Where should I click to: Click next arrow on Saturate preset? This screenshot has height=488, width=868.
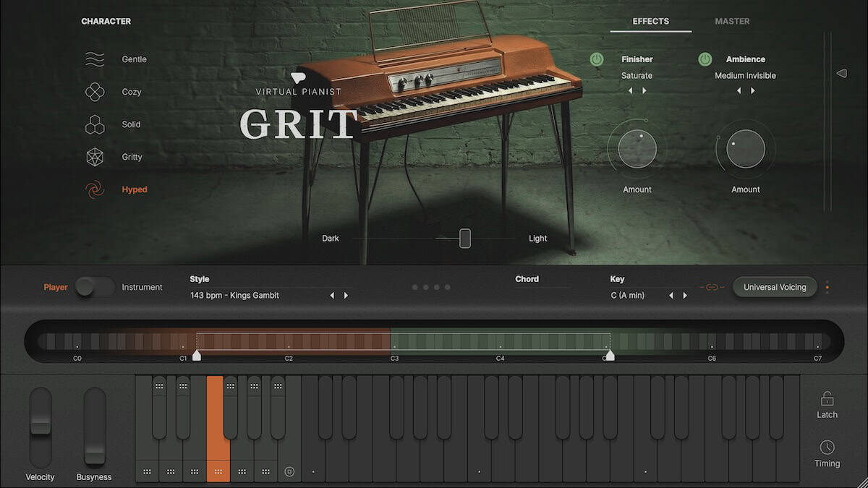click(x=644, y=90)
